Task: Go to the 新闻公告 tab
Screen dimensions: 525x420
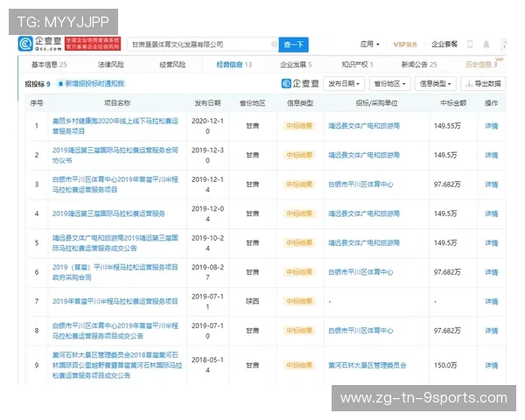Action: 419,64
